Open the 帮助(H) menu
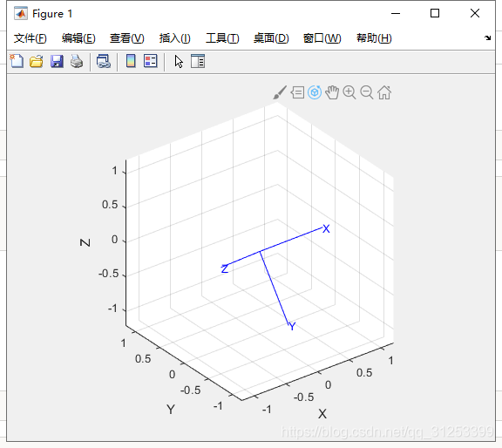This screenshot has height=448, width=502. [374, 38]
